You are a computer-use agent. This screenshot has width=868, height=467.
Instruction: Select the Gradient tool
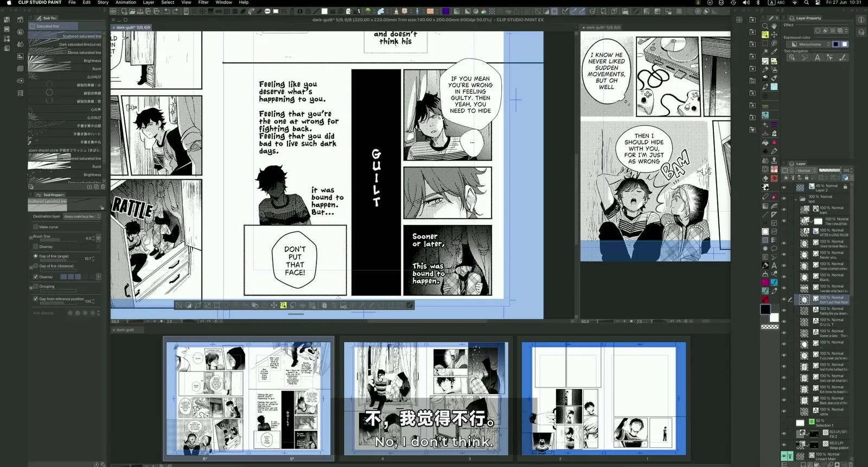[765, 206]
